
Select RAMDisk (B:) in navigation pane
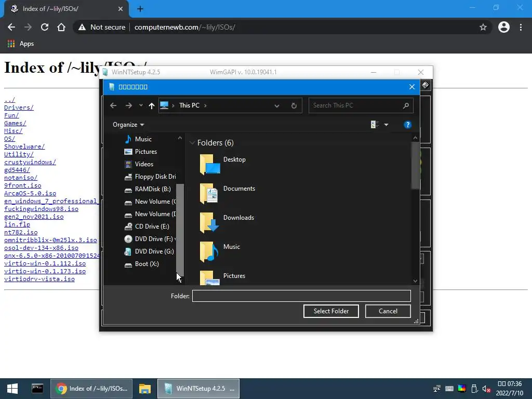pyautogui.click(x=148, y=189)
